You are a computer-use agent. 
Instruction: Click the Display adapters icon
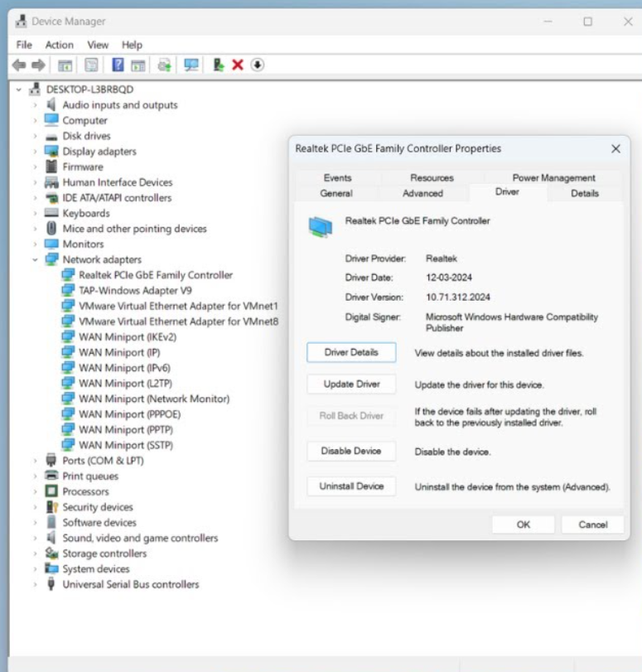point(51,152)
